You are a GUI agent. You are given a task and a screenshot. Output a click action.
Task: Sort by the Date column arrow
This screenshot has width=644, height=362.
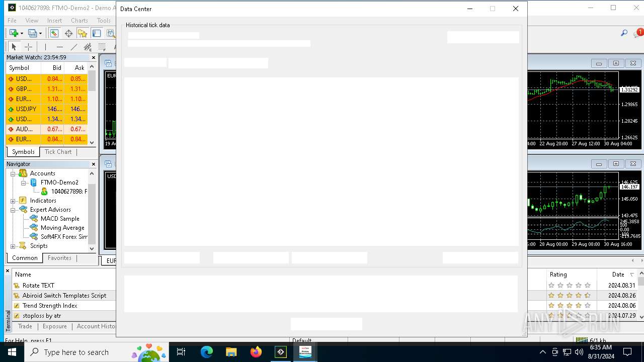pos(632,275)
